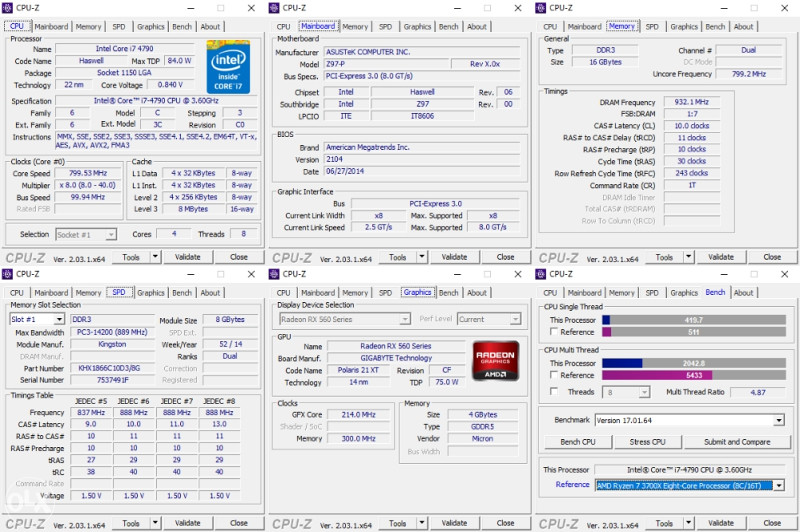Click GFX Core clock 214.0 MHz
Viewport: 800px width, 532px height.
[358, 415]
